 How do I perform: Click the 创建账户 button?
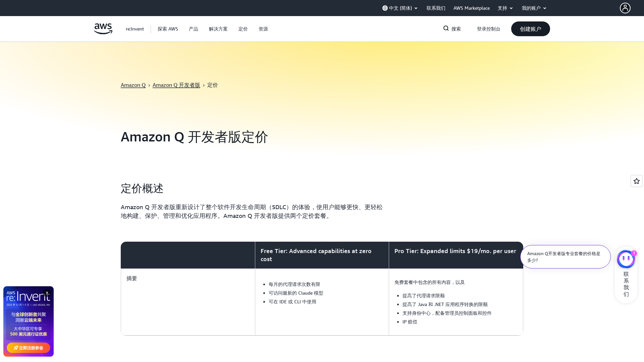coord(530,29)
